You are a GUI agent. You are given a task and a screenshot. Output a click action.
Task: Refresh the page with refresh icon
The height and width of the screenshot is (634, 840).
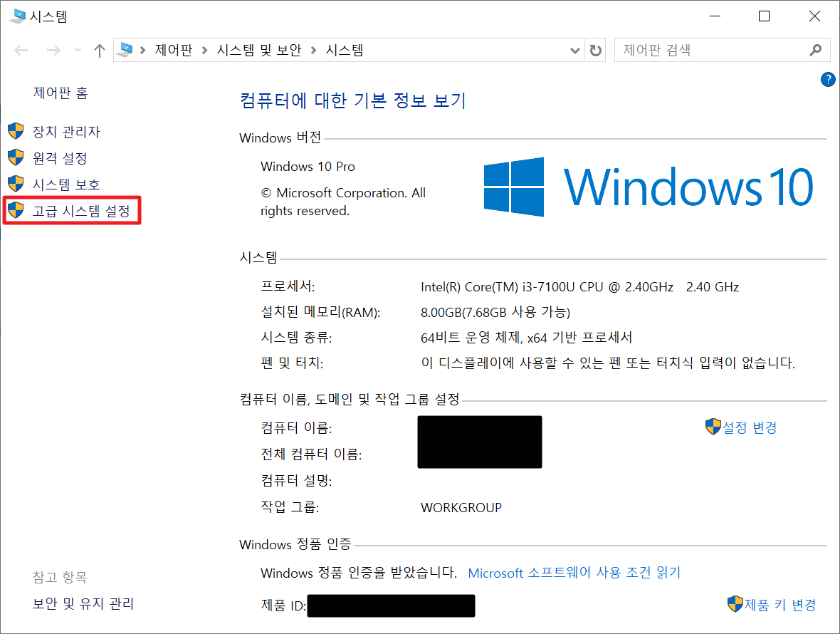595,51
